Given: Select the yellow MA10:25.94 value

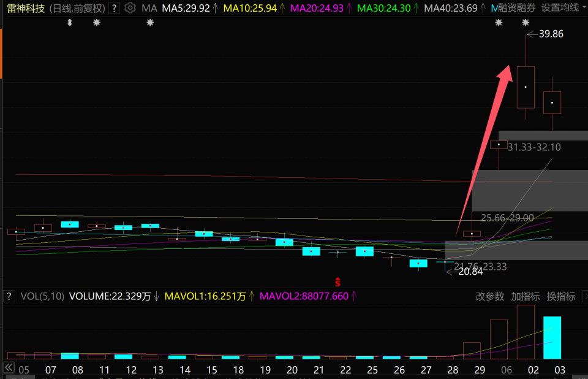Looking at the screenshot, I should pyautogui.click(x=250, y=8).
